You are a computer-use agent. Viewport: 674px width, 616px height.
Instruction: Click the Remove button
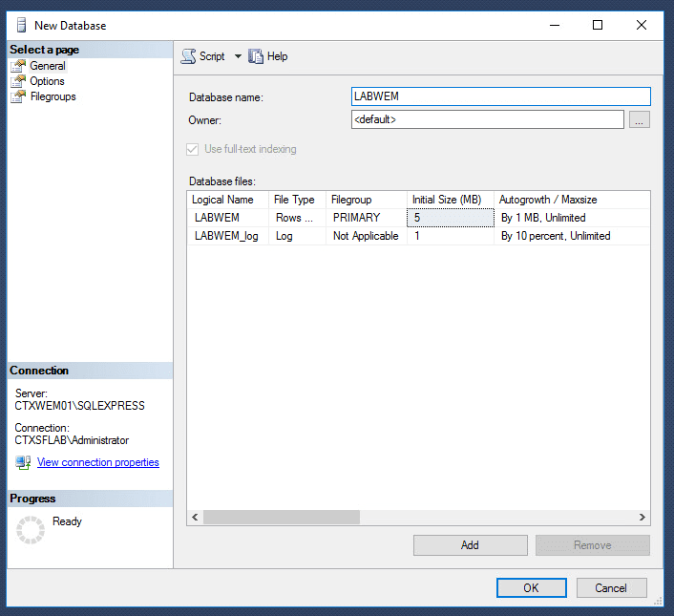coord(592,545)
